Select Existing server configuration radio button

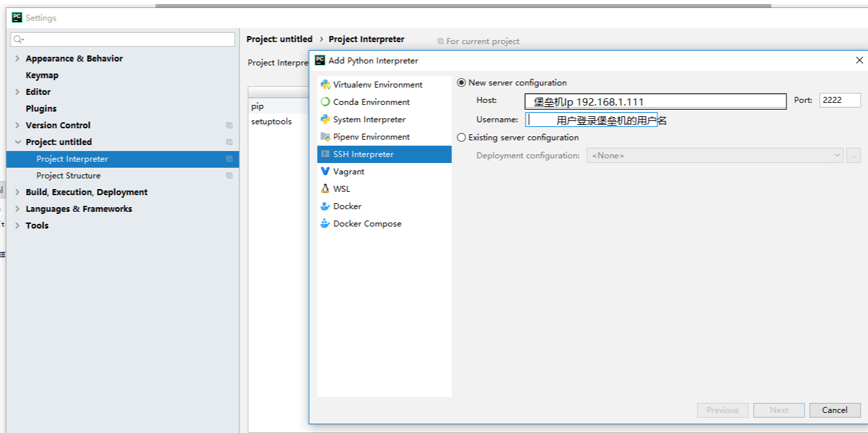(x=461, y=137)
